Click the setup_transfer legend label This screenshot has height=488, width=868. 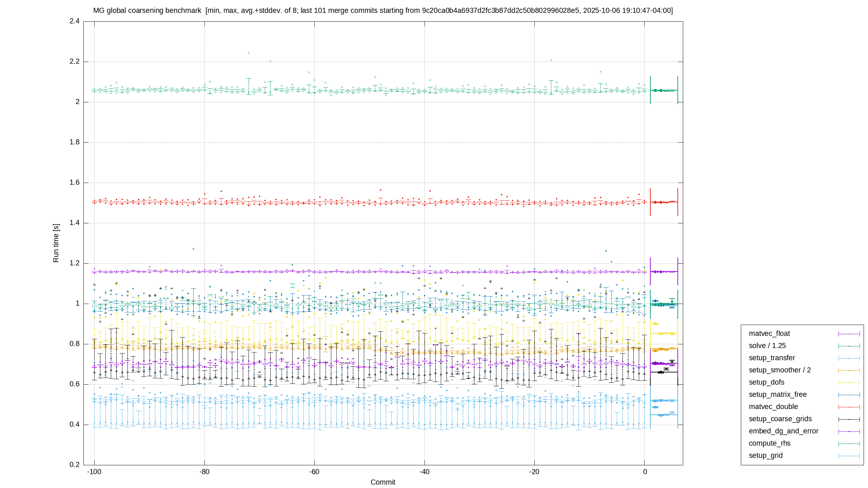772,358
